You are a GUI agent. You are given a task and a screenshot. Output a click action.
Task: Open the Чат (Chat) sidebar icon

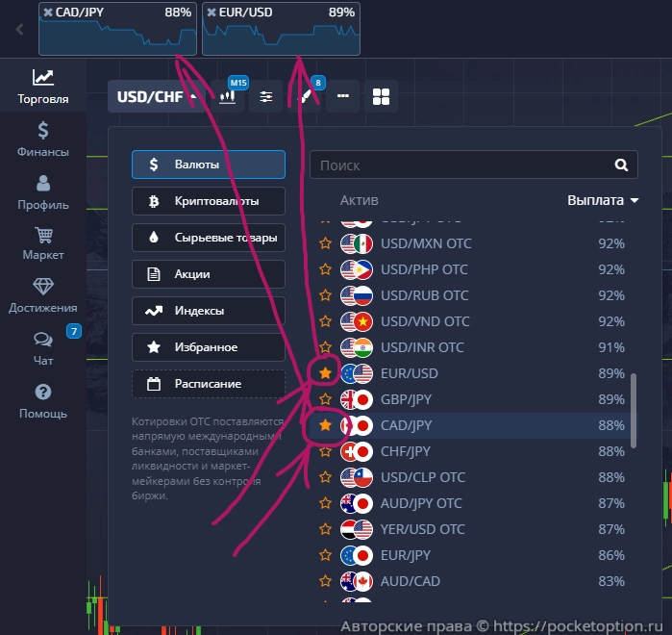[x=42, y=348]
